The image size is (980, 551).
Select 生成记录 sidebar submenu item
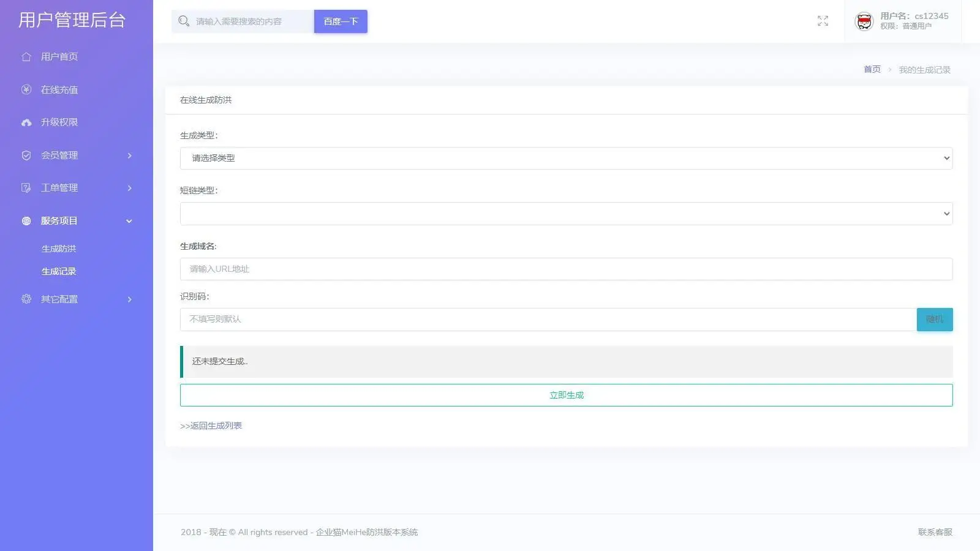coord(59,271)
